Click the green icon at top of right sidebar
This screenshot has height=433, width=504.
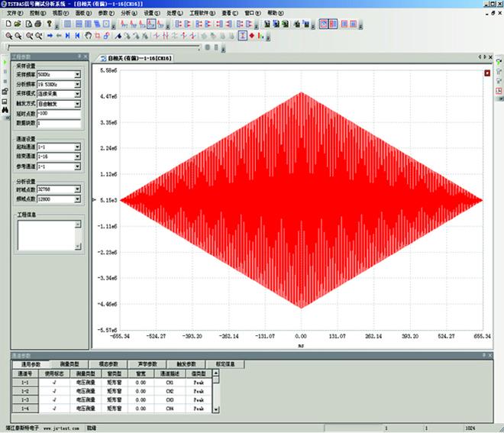497,62
